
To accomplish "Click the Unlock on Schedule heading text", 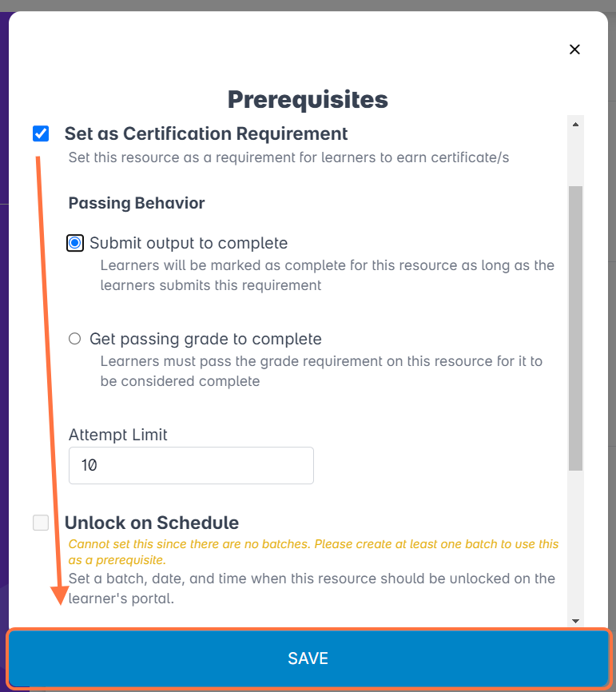I will (x=152, y=523).
